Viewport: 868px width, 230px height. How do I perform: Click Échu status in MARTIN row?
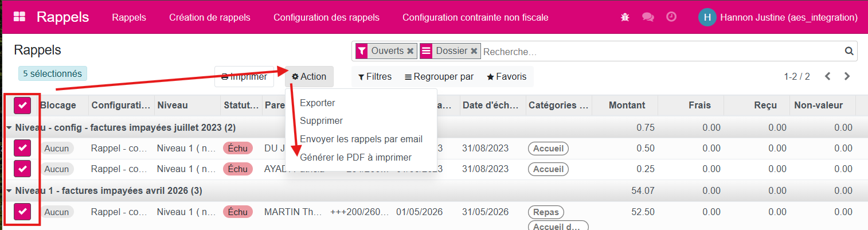(x=238, y=212)
